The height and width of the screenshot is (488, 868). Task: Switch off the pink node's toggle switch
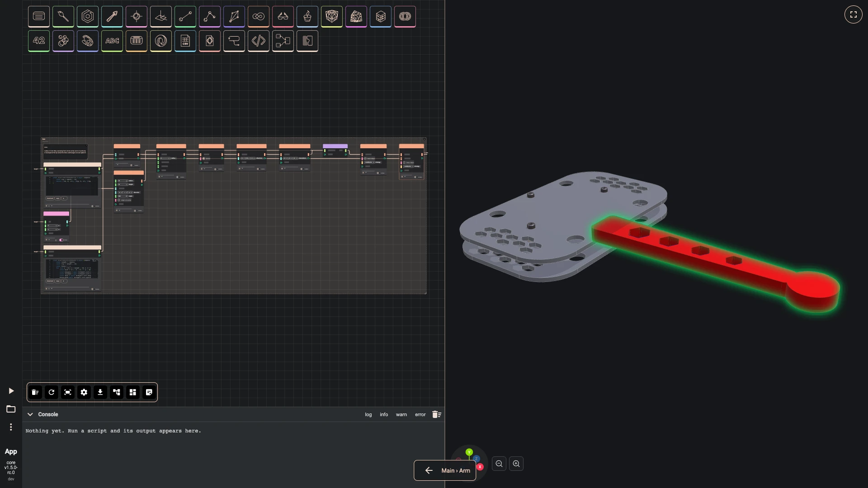click(x=61, y=240)
